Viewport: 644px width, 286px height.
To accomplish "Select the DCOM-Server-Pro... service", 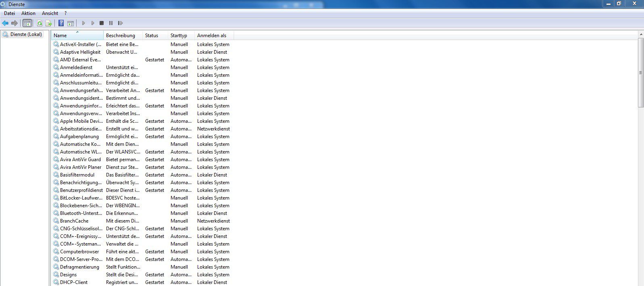I will point(143,259).
